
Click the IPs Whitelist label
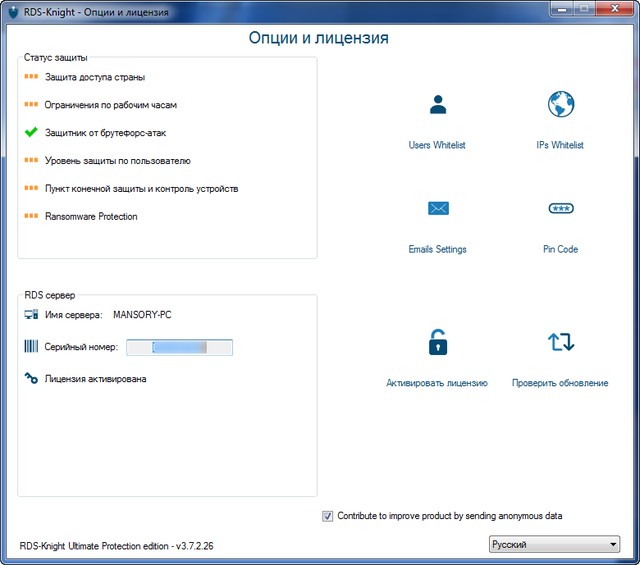click(x=560, y=145)
